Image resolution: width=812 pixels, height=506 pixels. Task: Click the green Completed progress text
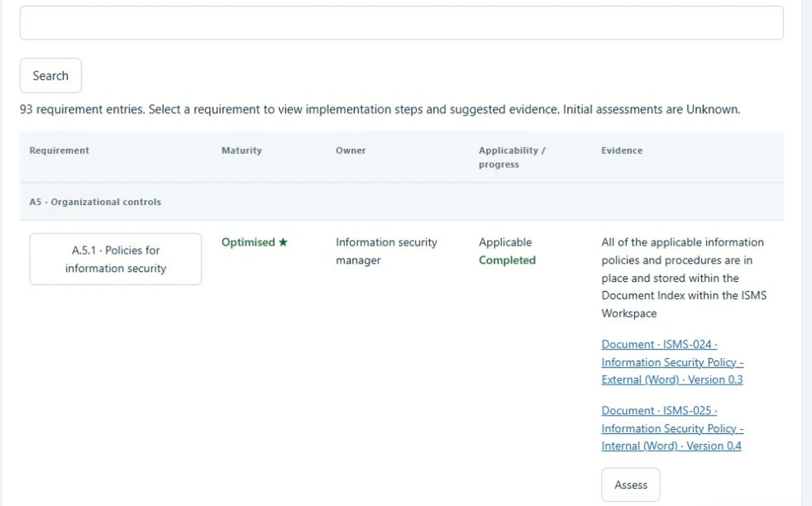(x=507, y=260)
